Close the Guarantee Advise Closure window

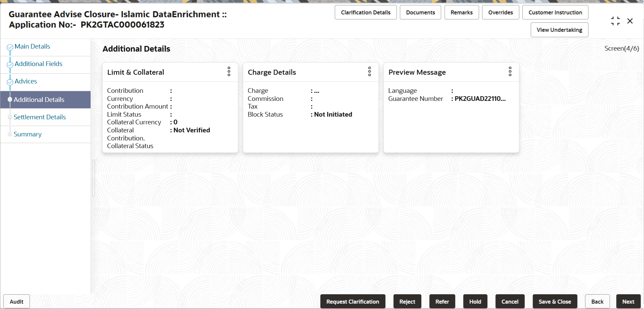click(x=630, y=21)
